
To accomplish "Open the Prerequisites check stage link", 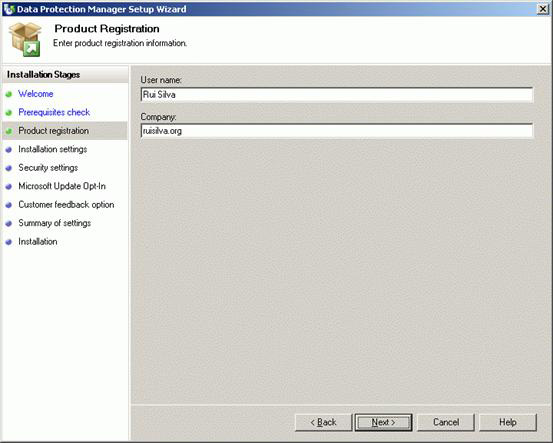I will pos(54,112).
